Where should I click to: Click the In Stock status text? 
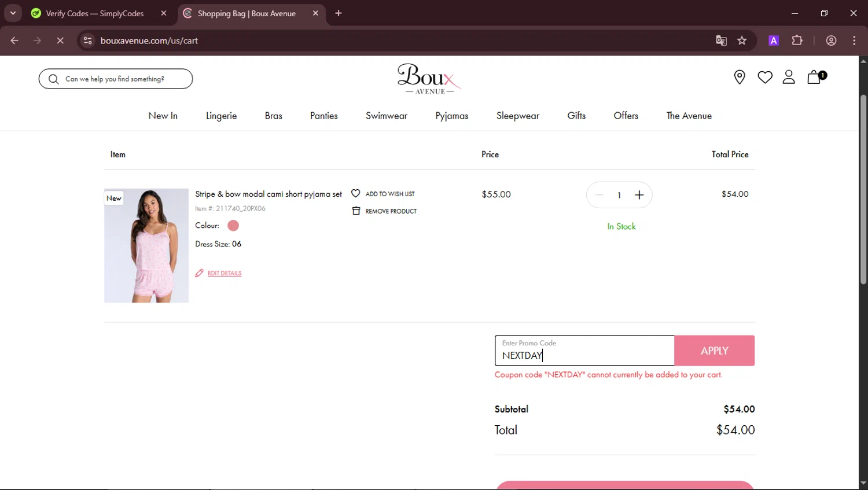click(x=621, y=226)
